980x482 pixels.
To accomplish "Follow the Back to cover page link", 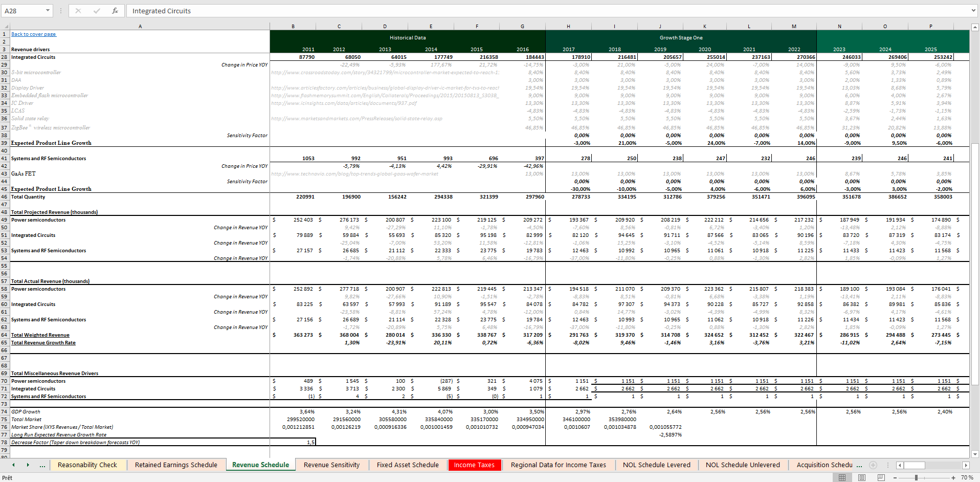I will (34, 34).
